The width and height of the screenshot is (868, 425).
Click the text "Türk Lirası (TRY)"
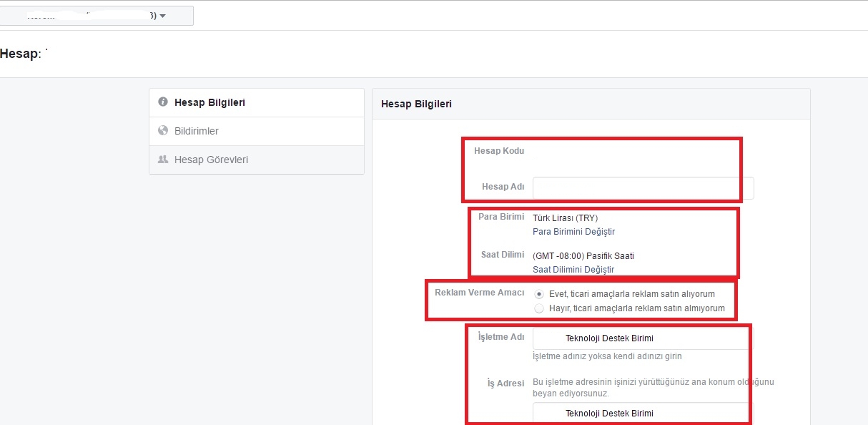565,218
